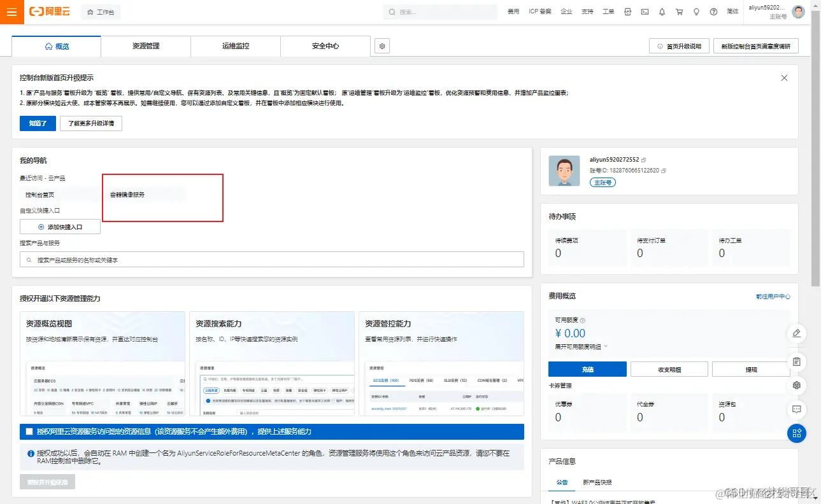Switch to the 安全中心 tab
Viewport: 821px width, 504px height.
(x=325, y=46)
